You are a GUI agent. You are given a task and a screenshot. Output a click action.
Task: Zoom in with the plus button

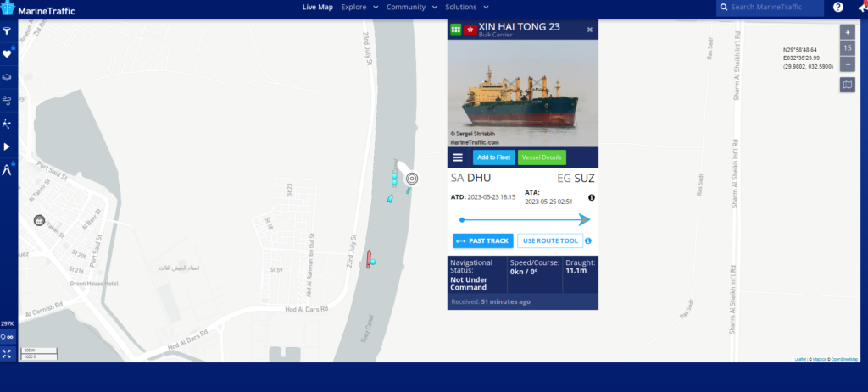click(848, 32)
